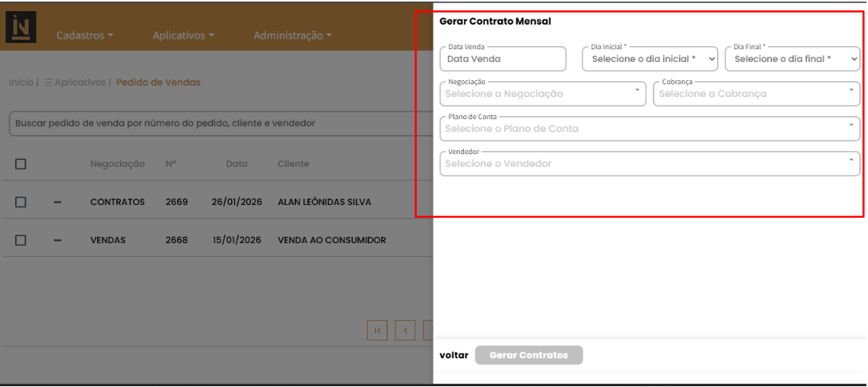
Task: Click the IN logo icon
Action: tap(21, 28)
